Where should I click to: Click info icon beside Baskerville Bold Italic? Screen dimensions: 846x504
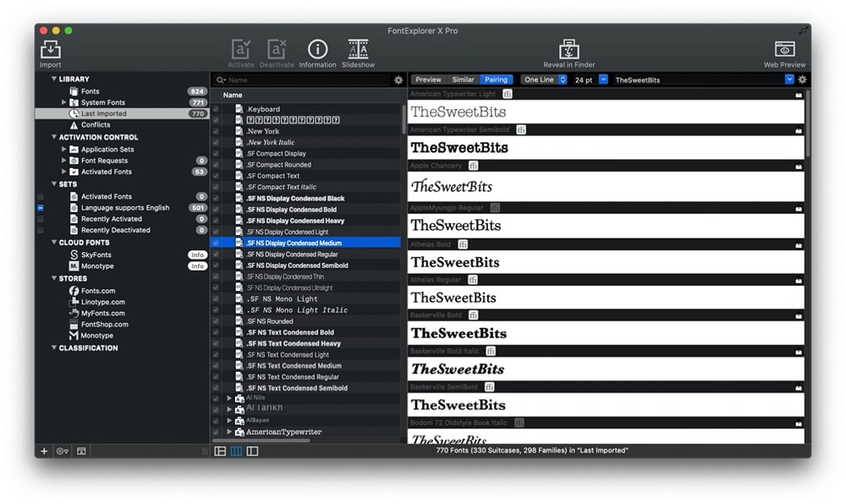491,351
